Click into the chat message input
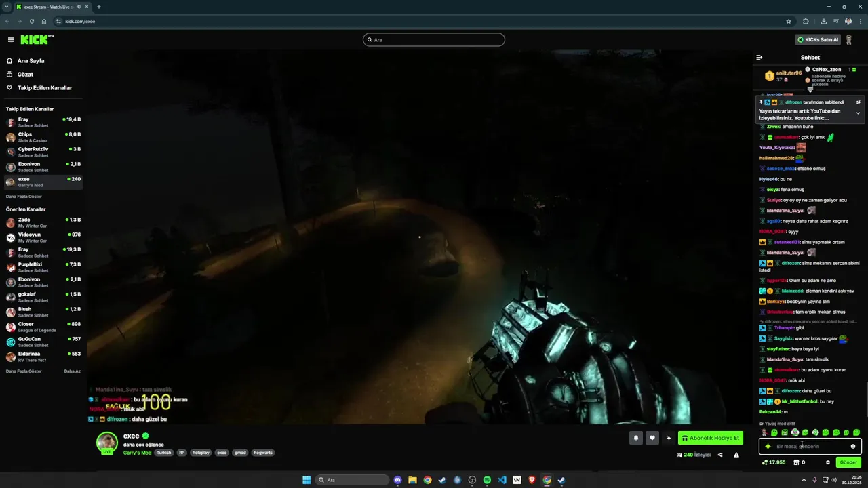The height and width of the screenshot is (488, 868). (x=810, y=447)
